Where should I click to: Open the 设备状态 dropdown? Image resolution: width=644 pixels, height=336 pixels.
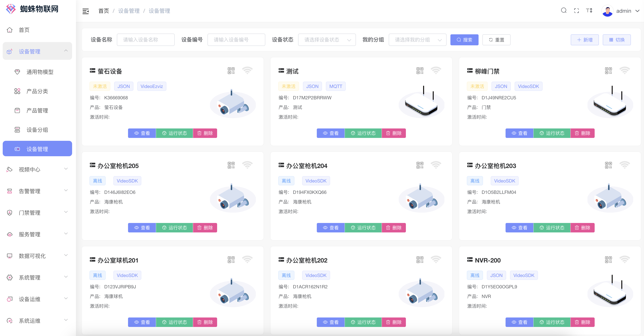coord(327,40)
